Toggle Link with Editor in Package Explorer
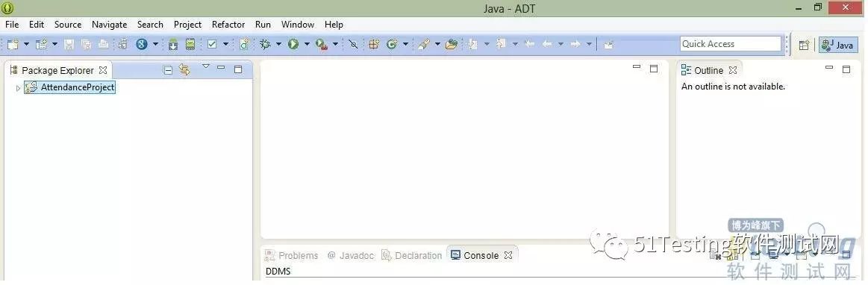 pyautogui.click(x=184, y=69)
